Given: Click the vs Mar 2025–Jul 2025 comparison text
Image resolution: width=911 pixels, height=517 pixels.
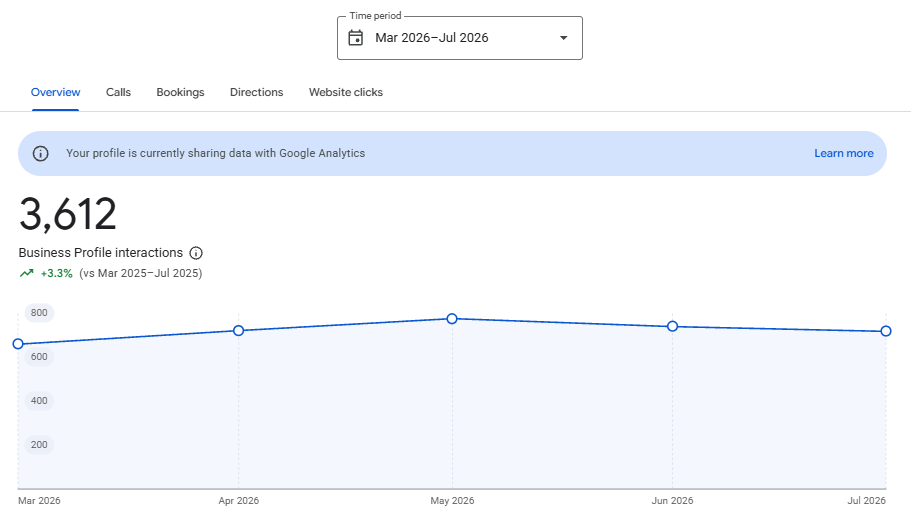Looking at the screenshot, I should point(141,274).
